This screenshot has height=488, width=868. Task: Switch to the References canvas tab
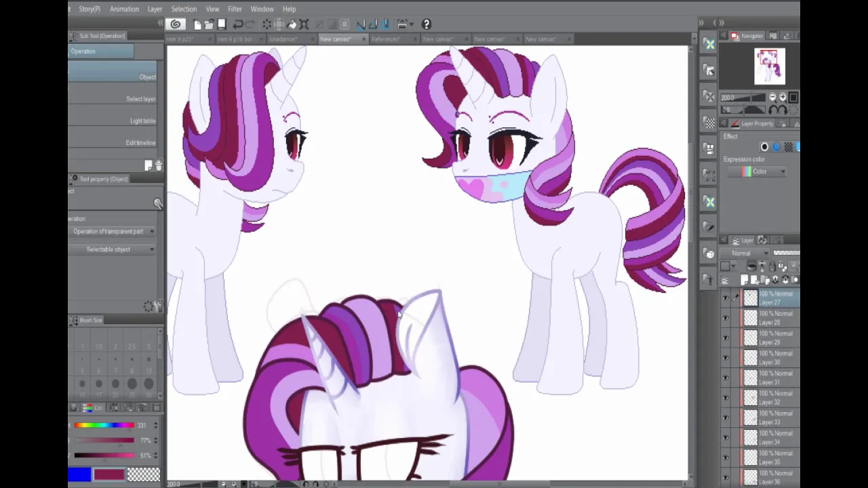coord(394,39)
